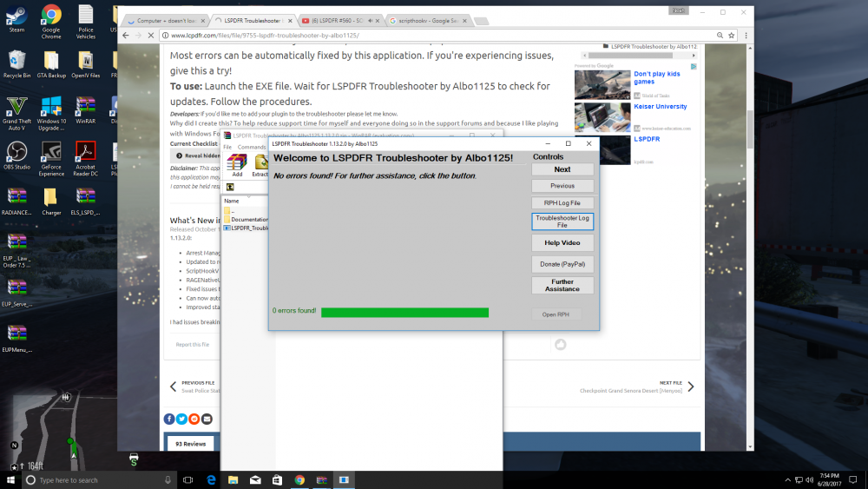The image size is (868, 489).
Task: Click the Help Video button
Action: pos(562,242)
